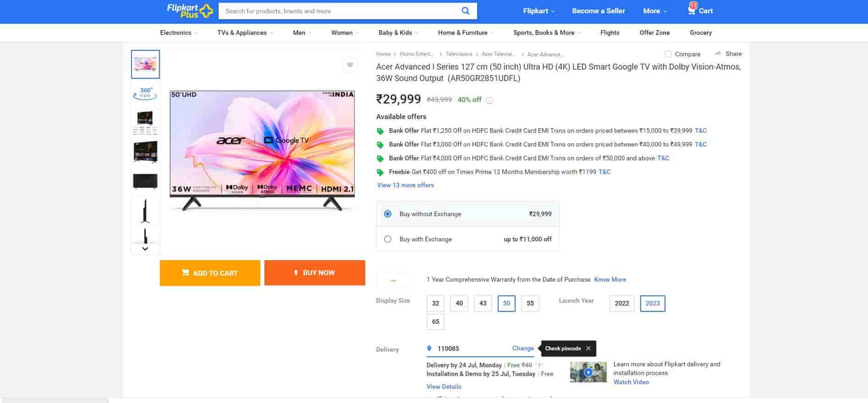Add TV to wishlist with heart icon

[x=350, y=65]
